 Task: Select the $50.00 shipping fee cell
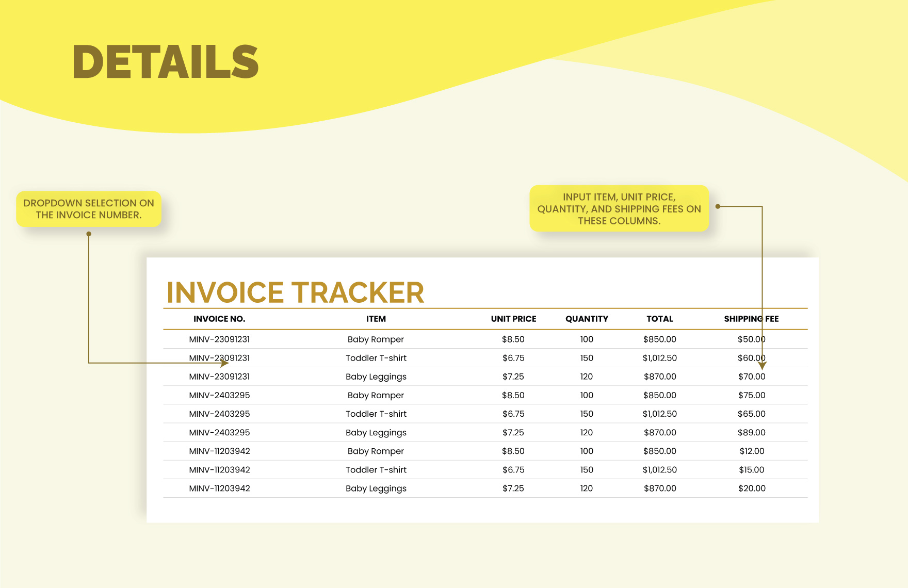point(752,339)
